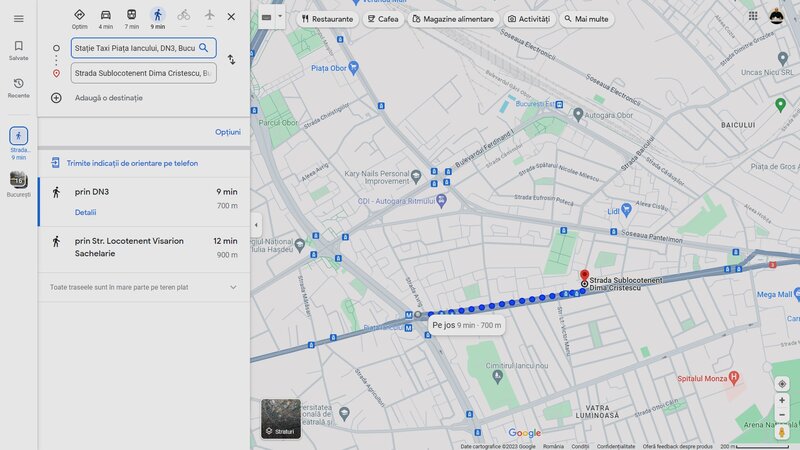Viewport: 800px width, 450px height.
Task: Click Autogara Obor map pin
Action: click(578, 115)
